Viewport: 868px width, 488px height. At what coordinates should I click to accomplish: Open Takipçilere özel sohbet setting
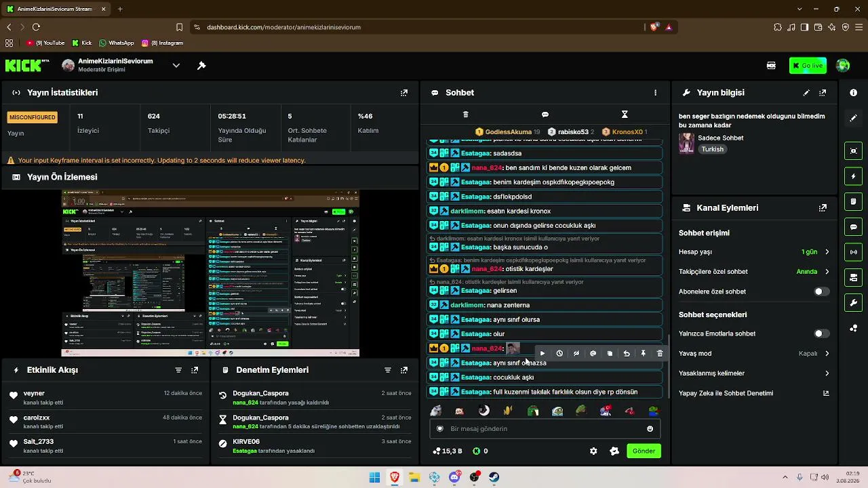click(x=753, y=272)
